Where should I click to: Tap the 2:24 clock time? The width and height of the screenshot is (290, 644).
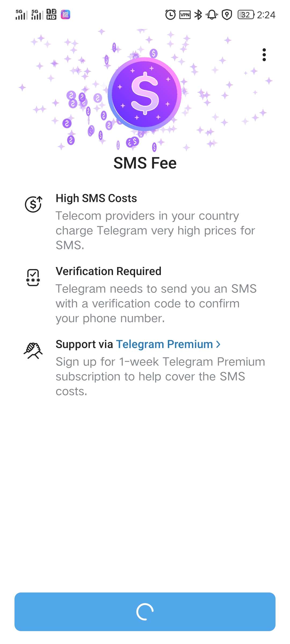(266, 15)
